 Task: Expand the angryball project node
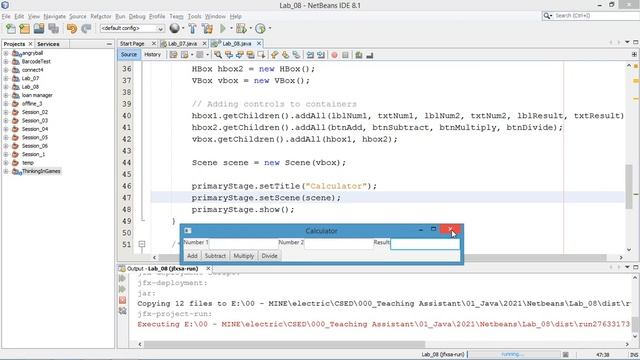tap(6, 53)
